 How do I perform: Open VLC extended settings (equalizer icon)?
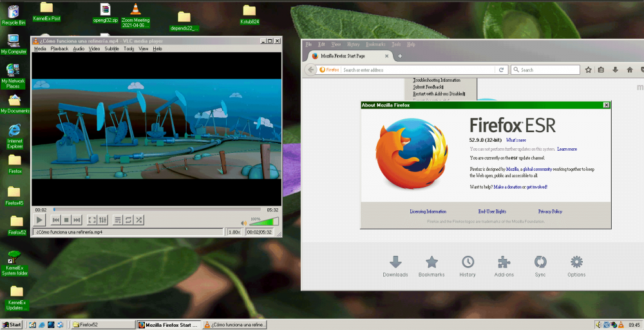(102, 220)
